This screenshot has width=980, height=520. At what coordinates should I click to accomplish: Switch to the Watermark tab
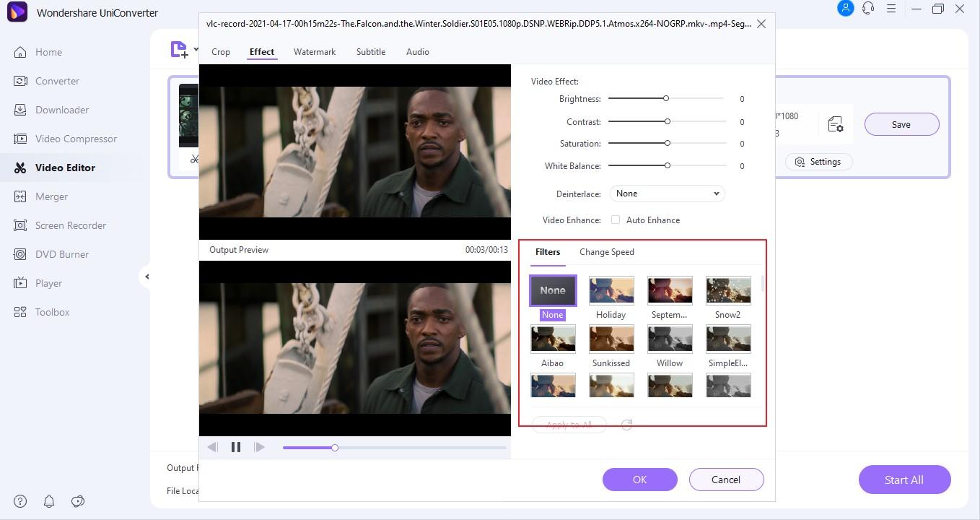pyautogui.click(x=315, y=52)
